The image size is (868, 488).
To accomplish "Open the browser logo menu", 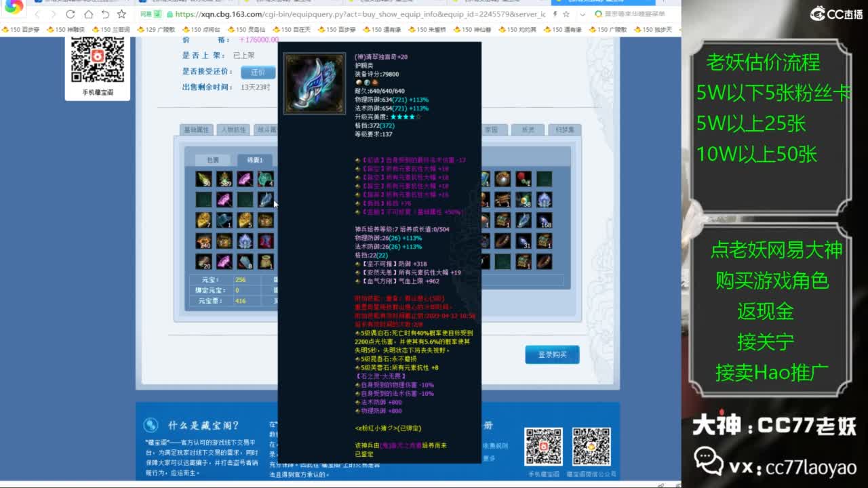I will tap(12, 8).
